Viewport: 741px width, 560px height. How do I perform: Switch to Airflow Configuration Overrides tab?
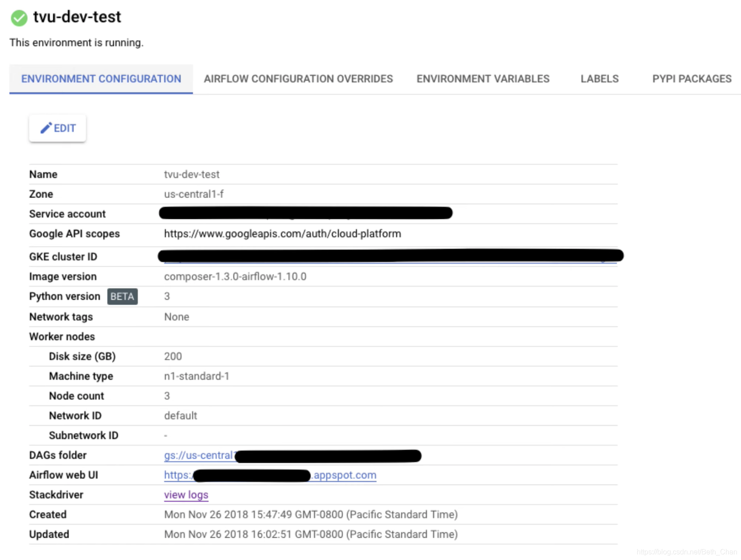tap(298, 79)
